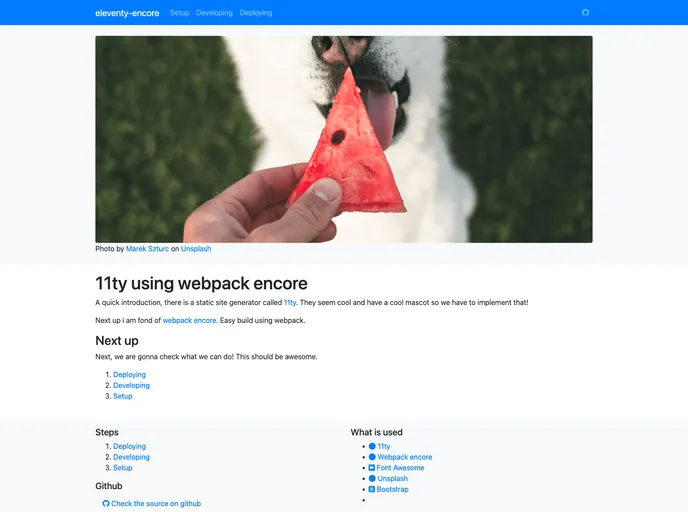Screen dimensions: 688x512
Task: Open the 11ty link in the introduction paragraph
Action: (x=290, y=302)
